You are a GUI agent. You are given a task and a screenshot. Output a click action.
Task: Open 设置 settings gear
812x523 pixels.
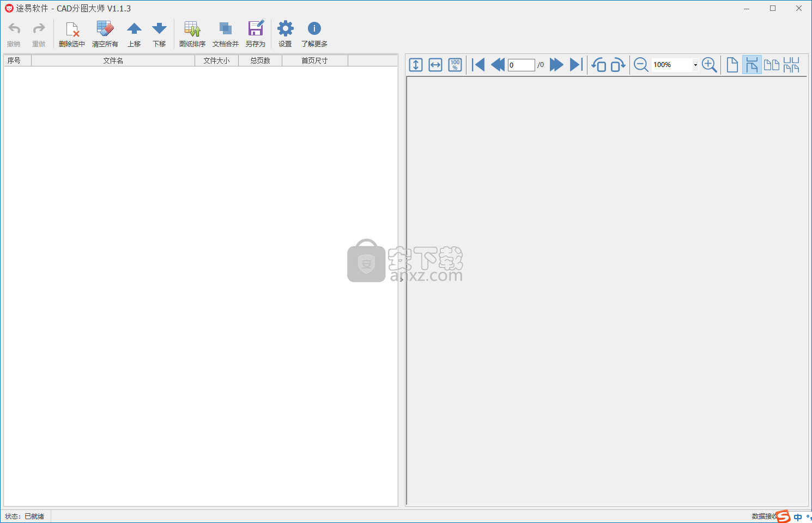tap(285, 34)
